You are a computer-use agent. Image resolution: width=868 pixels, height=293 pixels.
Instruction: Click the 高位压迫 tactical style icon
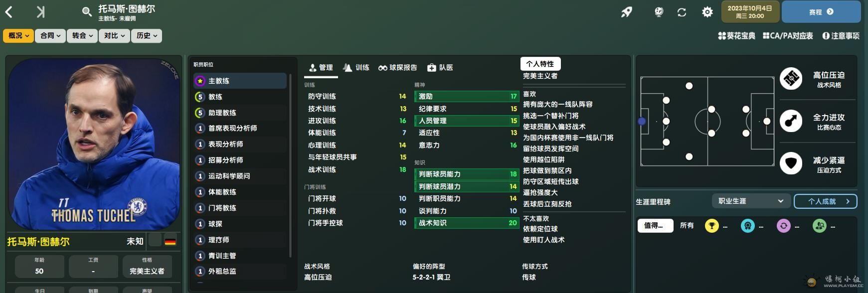(791, 78)
